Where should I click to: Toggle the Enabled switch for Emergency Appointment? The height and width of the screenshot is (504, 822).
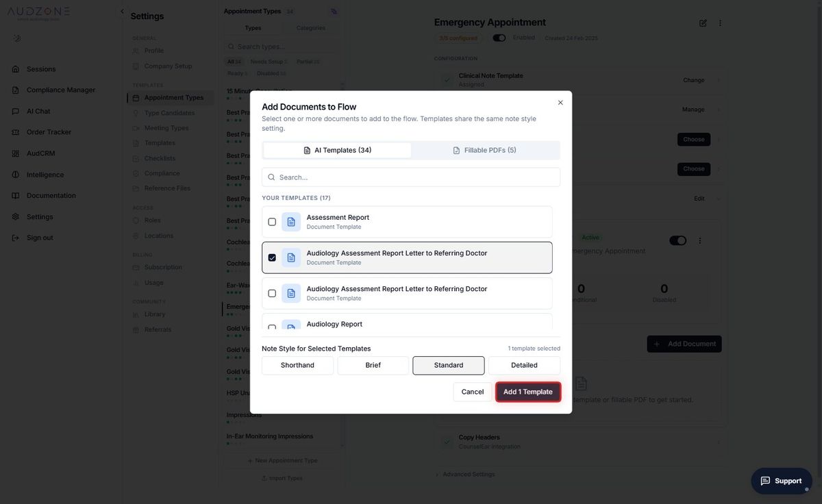coord(499,38)
